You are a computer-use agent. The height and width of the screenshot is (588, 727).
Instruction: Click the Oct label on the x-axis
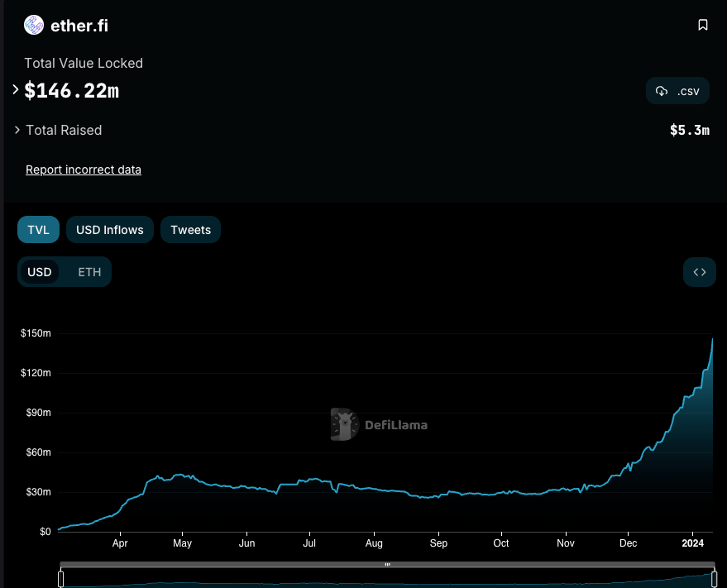[501, 543]
